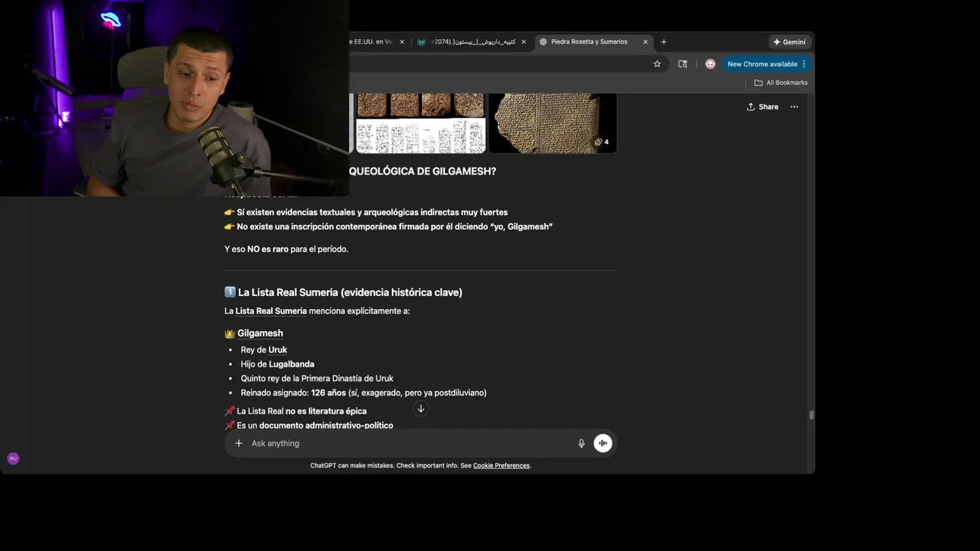Viewport: 980px width, 551px height.
Task: Open the conversation options ellipsis menu
Action: pos(794,107)
